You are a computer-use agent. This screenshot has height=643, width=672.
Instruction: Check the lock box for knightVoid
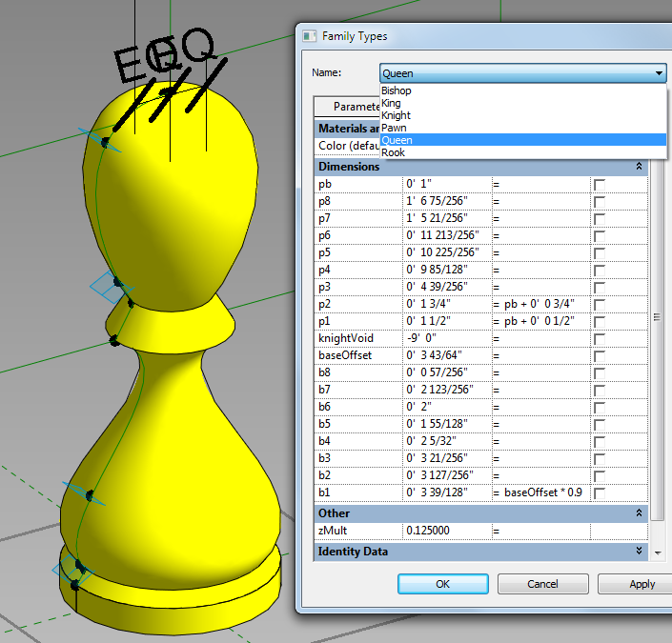[600, 339]
